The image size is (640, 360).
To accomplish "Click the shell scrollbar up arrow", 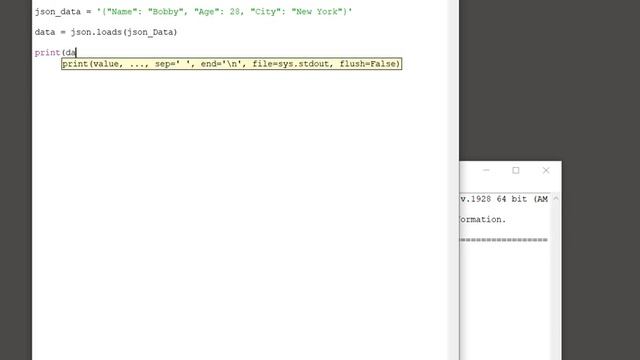I will pyautogui.click(x=556, y=198).
